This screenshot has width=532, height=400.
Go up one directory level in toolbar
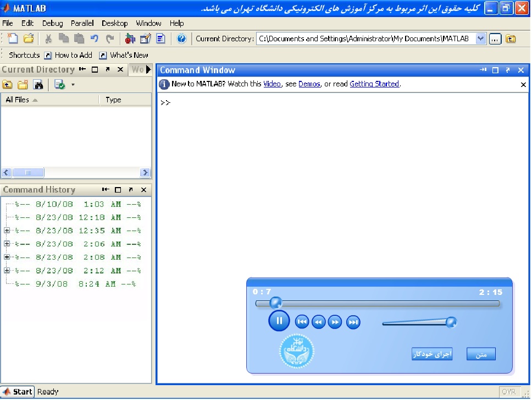(x=511, y=39)
